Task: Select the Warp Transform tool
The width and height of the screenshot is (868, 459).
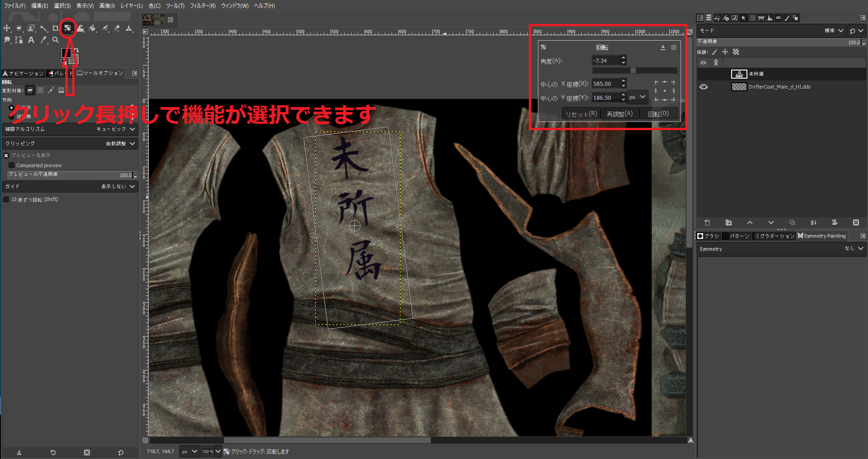Action: 80,28
